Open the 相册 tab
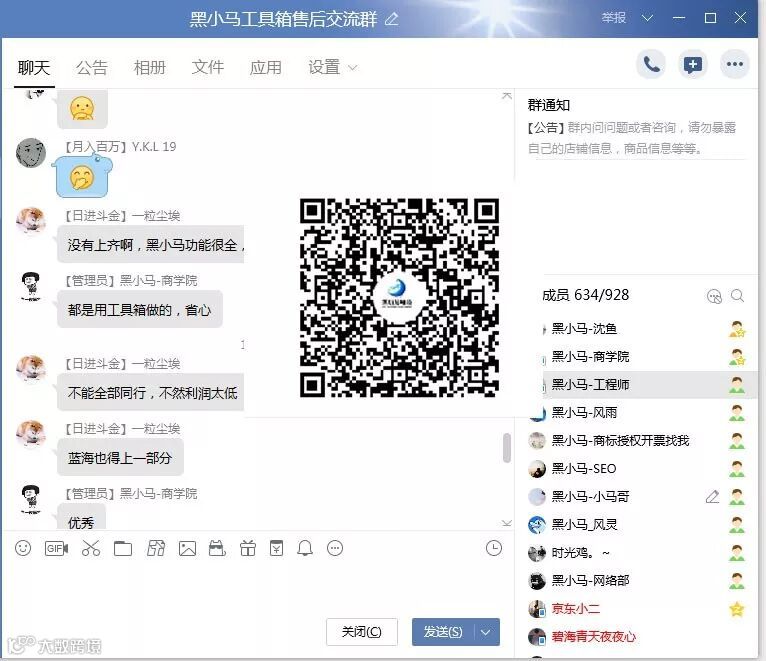The width and height of the screenshot is (766, 661). pyautogui.click(x=149, y=67)
